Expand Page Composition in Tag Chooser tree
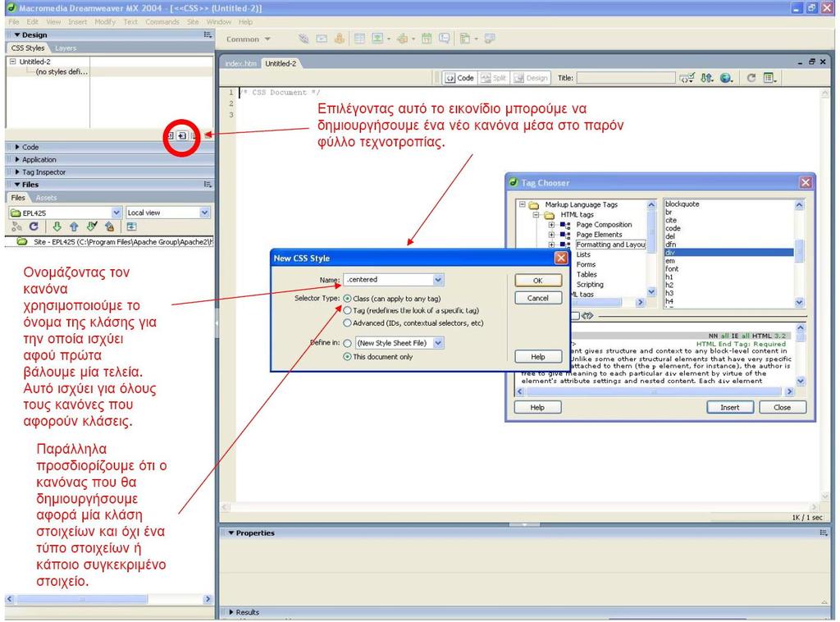Screen dimensions: 840x622 (551, 225)
